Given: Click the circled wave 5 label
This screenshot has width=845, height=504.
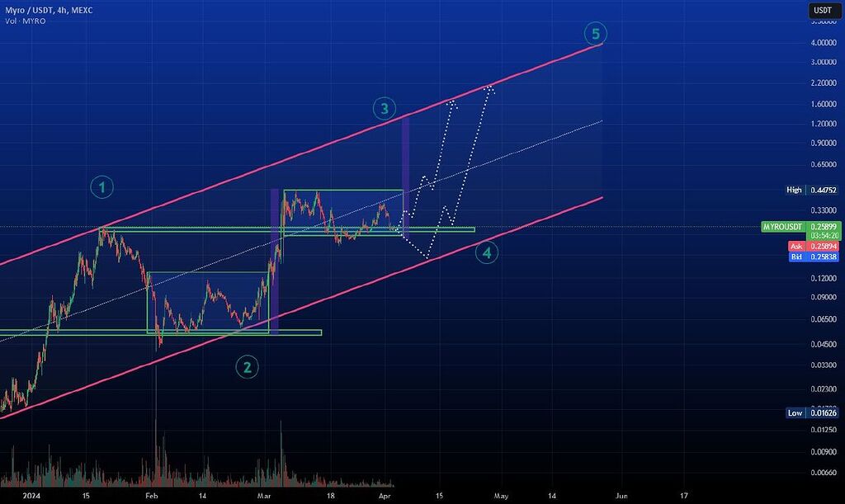Looking at the screenshot, I should click(x=596, y=34).
